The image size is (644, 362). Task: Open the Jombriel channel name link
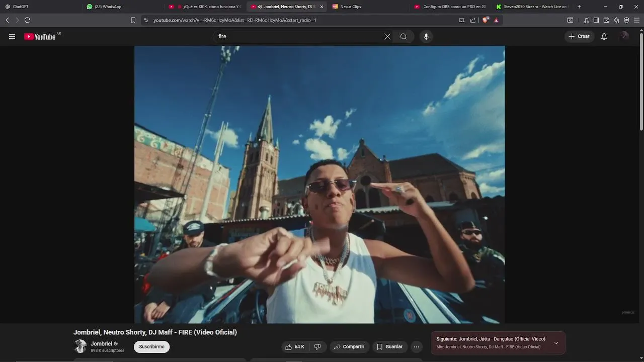(x=101, y=344)
